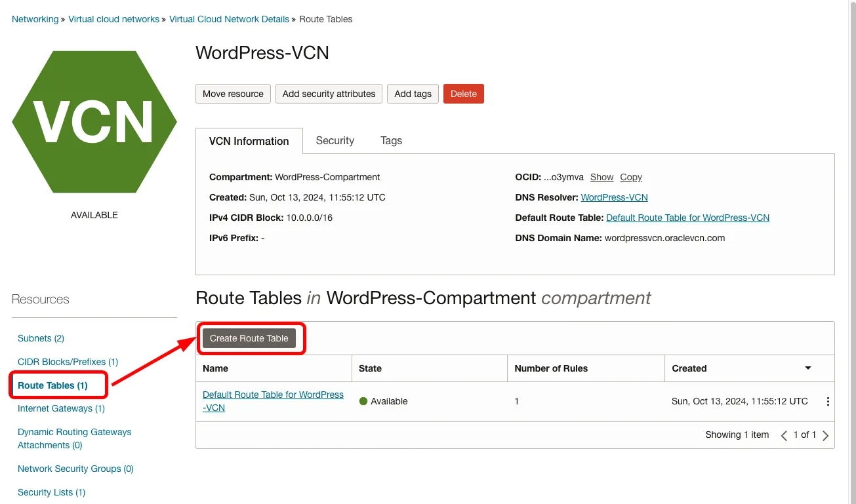Click the created date in table row
This screenshot has width=856, height=504.
pyautogui.click(x=740, y=401)
